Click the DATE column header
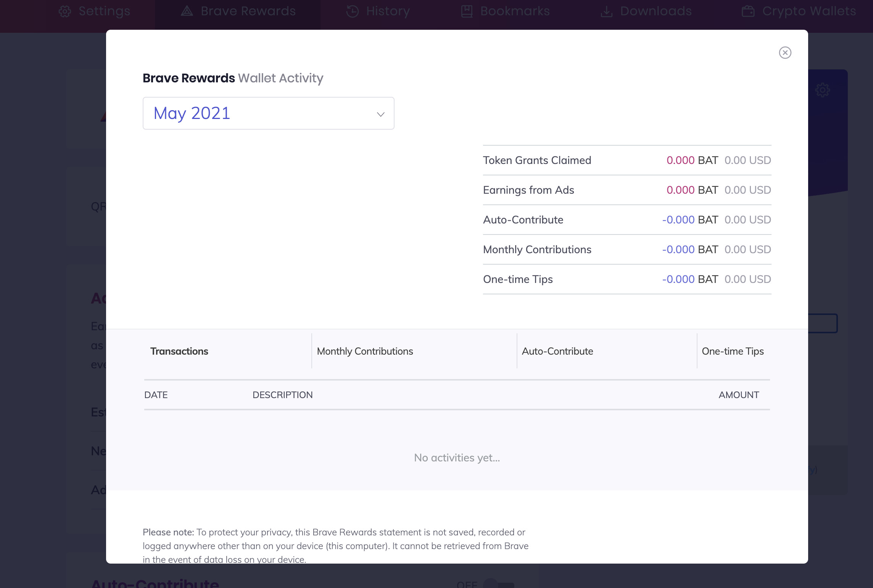 pos(156,395)
